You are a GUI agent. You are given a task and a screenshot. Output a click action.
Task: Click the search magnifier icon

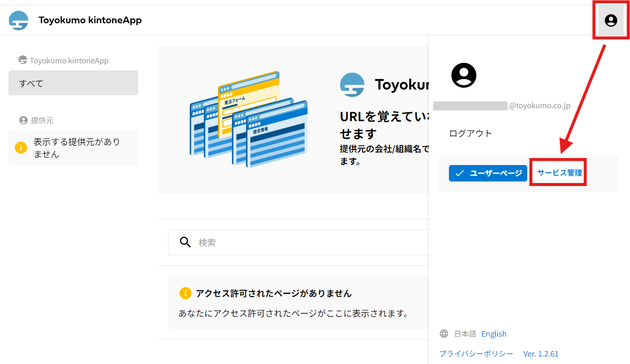tap(186, 242)
